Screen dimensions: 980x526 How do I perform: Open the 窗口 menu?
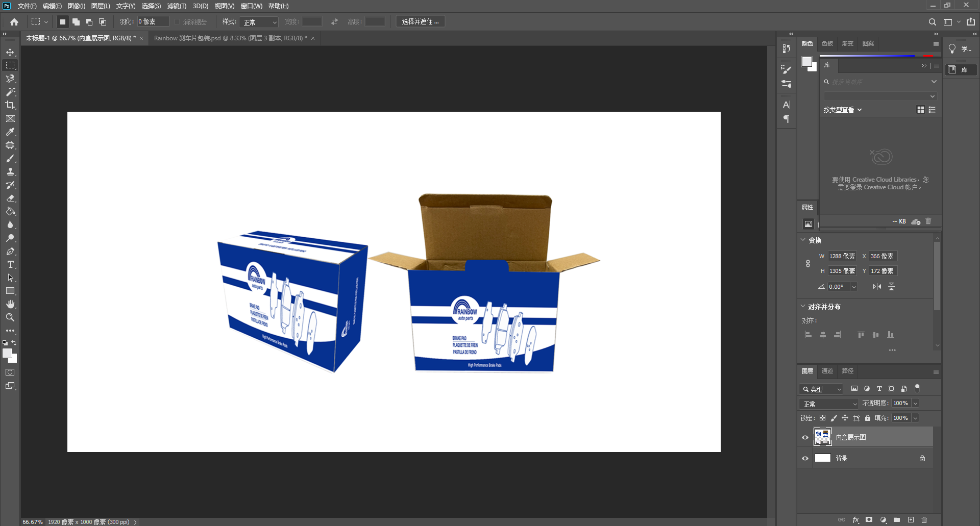pos(252,6)
